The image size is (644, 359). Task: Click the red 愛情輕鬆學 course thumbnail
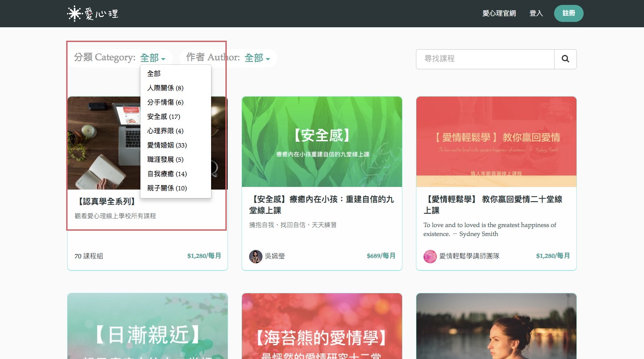(x=496, y=142)
